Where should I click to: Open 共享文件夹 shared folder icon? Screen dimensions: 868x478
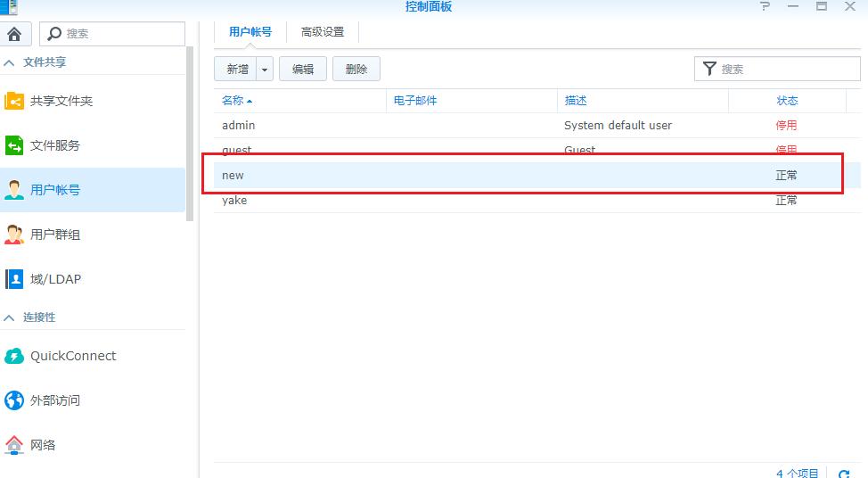(x=14, y=102)
